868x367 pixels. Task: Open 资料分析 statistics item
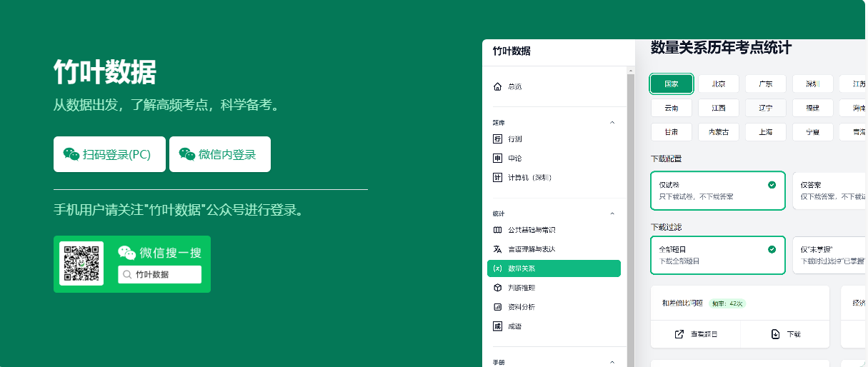click(x=554, y=307)
